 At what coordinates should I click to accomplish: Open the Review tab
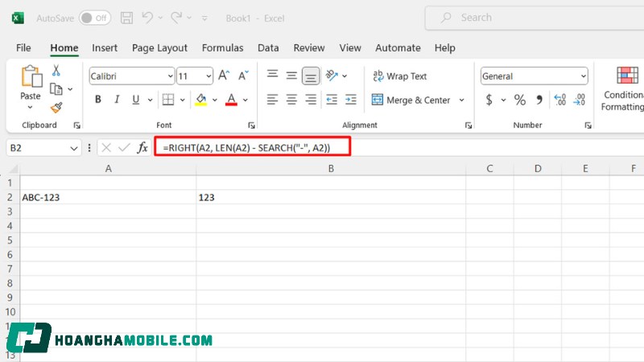pyautogui.click(x=309, y=48)
